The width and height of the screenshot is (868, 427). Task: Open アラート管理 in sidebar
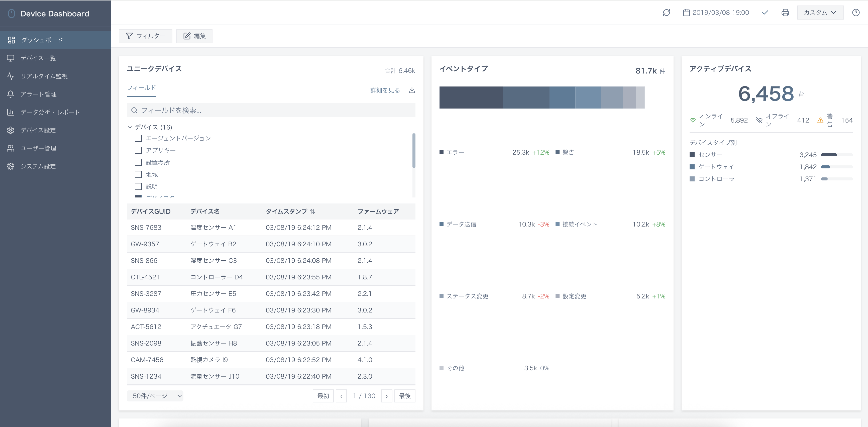[x=55, y=94]
